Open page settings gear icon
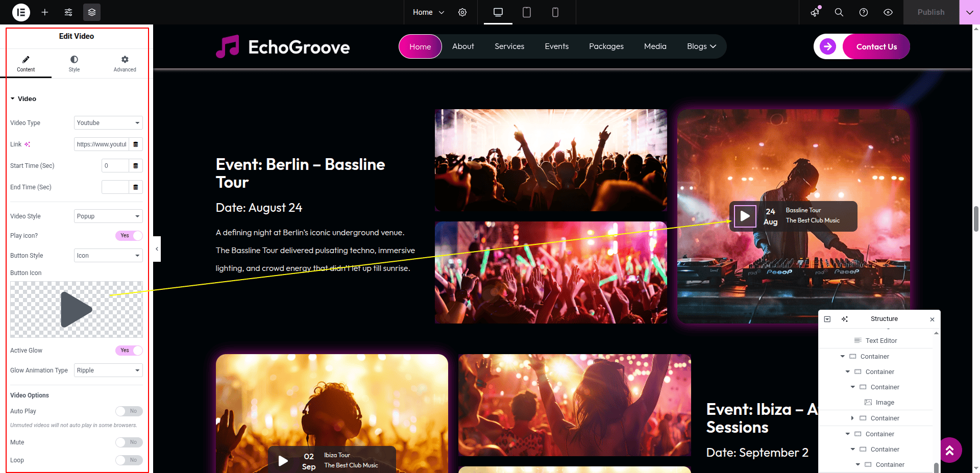The height and width of the screenshot is (473, 980). pyautogui.click(x=462, y=12)
